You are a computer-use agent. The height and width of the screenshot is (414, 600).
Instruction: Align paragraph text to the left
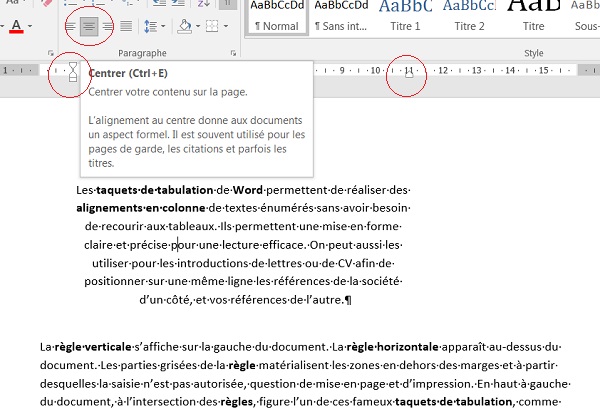tap(70, 26)
